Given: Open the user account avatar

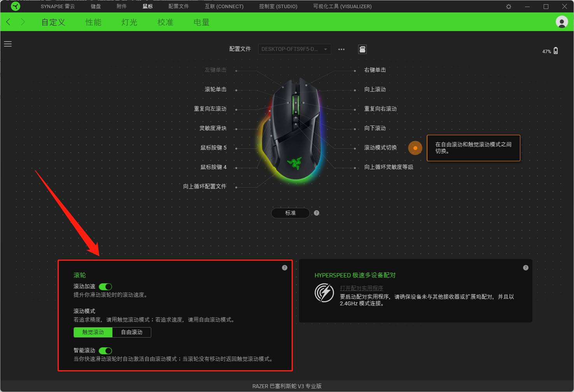Looking at the screenshot, I should 562,22.
